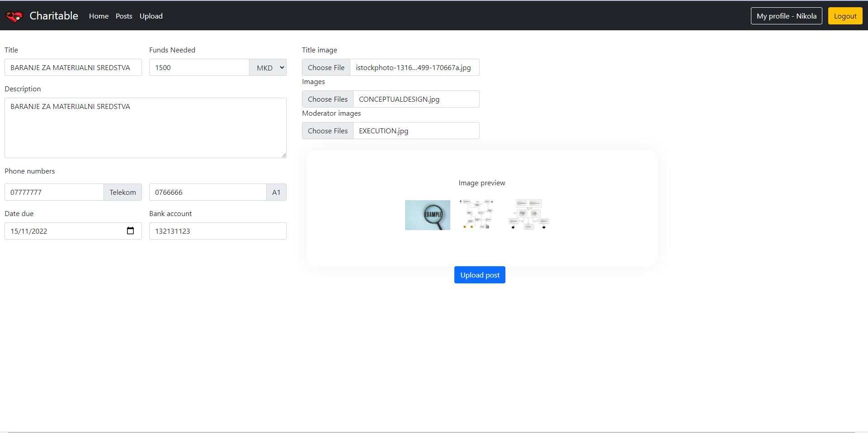Click the Bank account input field
The image size is (868, 433).
217,231
